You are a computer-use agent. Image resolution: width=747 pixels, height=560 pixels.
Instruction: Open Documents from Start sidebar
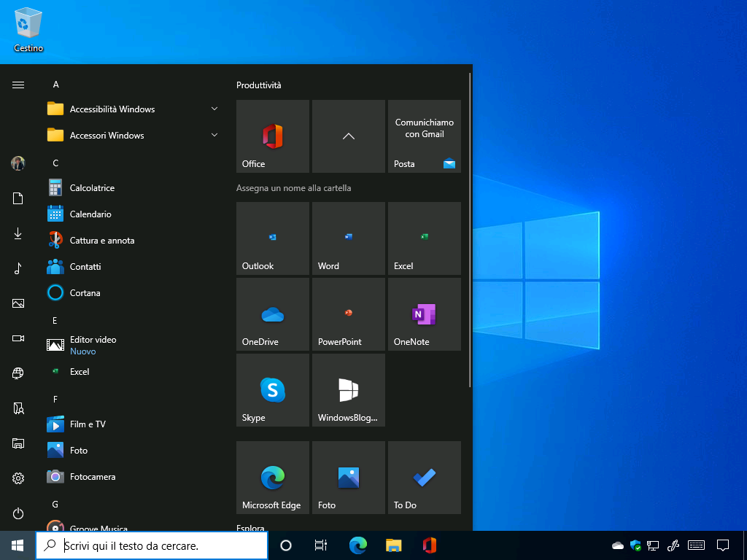tap(18, 198)
